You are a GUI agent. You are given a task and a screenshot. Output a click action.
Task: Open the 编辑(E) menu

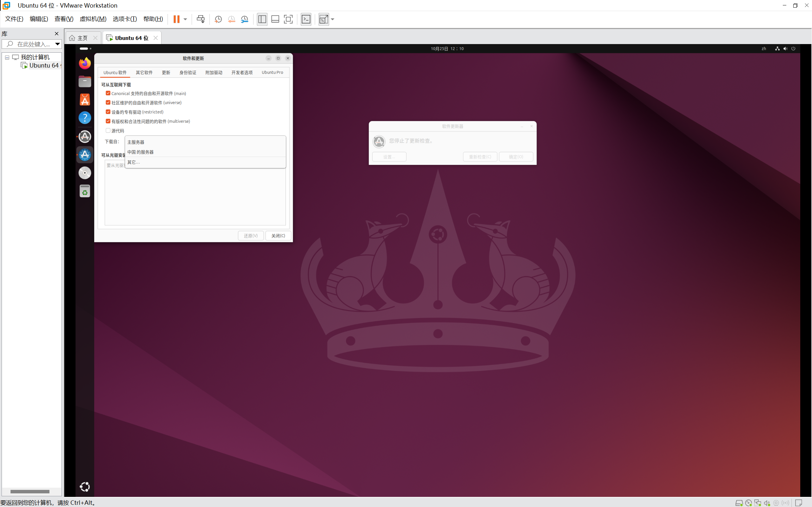39,19
